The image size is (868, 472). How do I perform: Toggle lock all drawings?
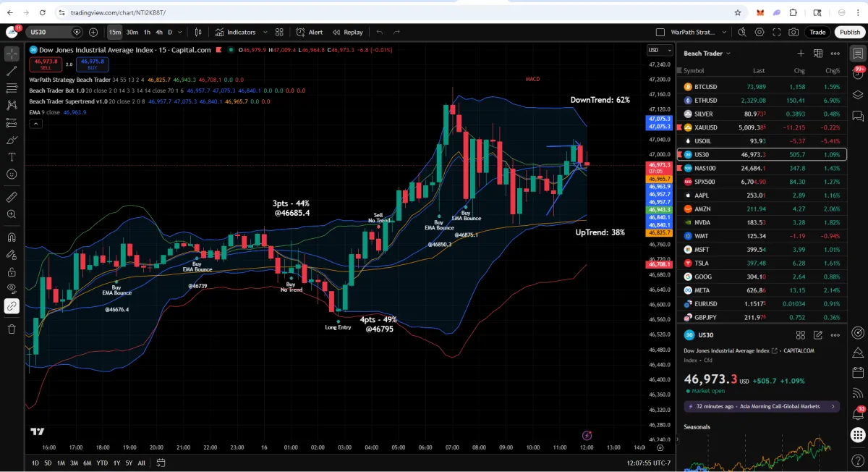click(12, 271)
